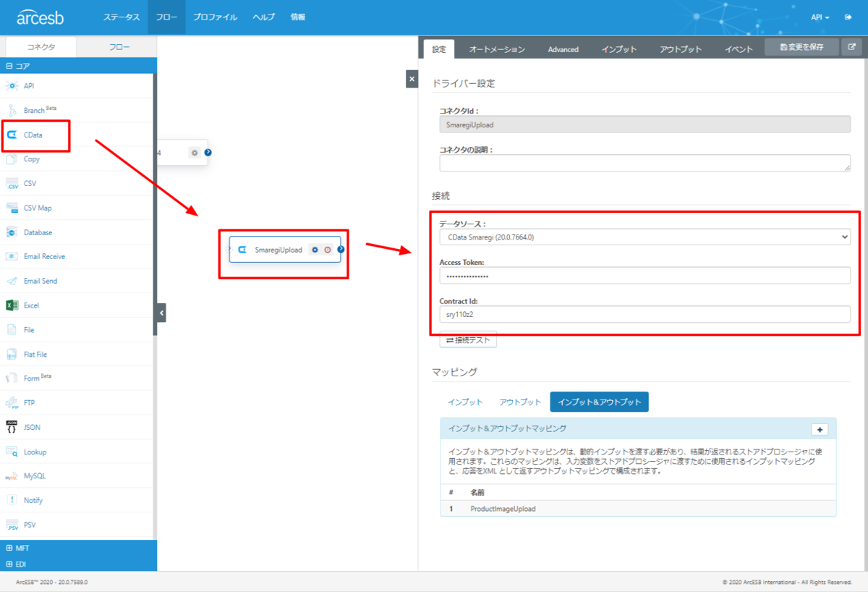Click the Contract Id input field
Image resolution: width=868 pixels, height=592 pixels.
pos(644,314)
